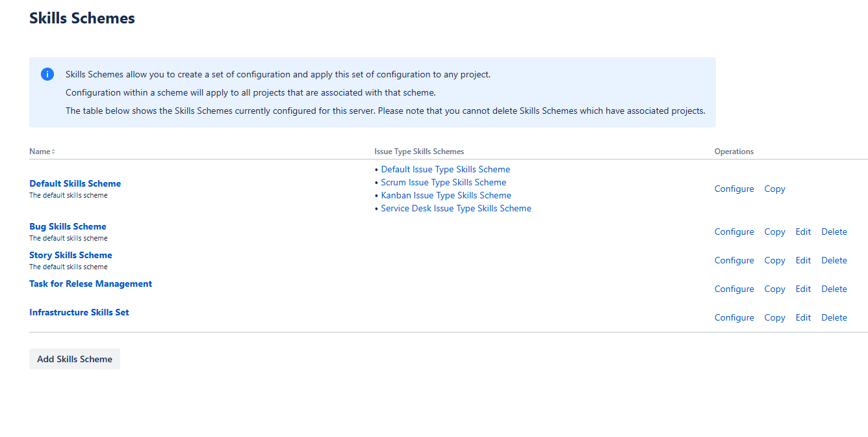868x437 pixels.
Task: Delete Infrastructure Skills Set
Action: click(834, 317)
